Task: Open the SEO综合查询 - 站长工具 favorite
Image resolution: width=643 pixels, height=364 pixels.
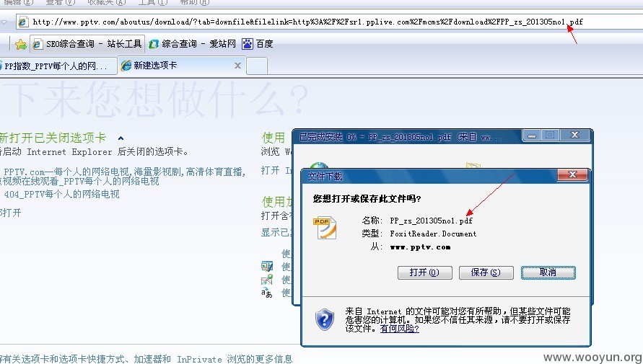Action: click(87, 44)
